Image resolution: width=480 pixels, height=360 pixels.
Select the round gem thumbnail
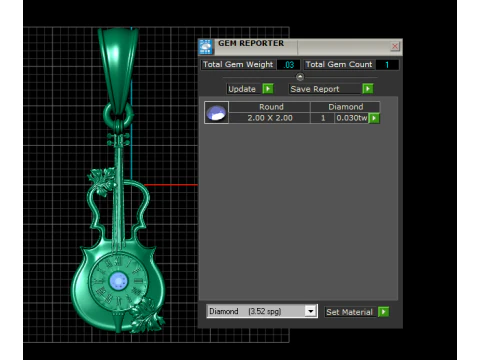216,113
